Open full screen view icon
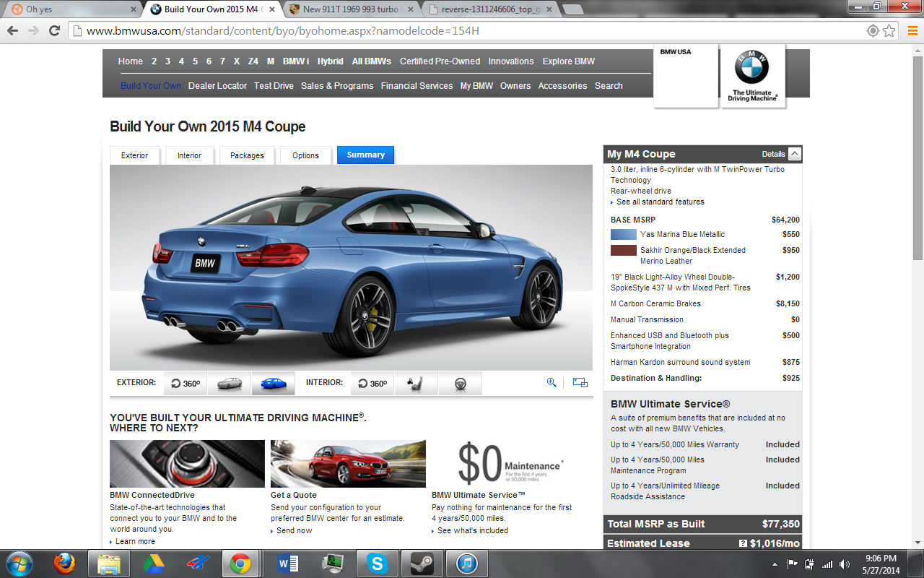The width and height of the screenshot is (924, 578). [580, 382]
